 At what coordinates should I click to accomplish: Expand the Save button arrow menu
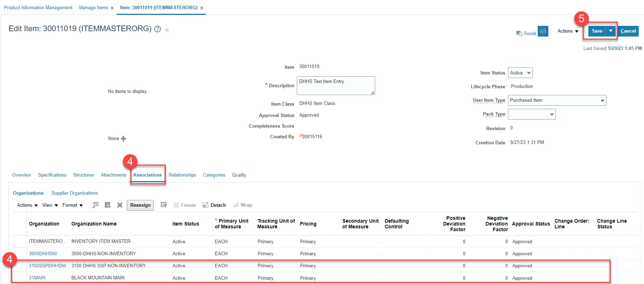[x=611, y=31]
